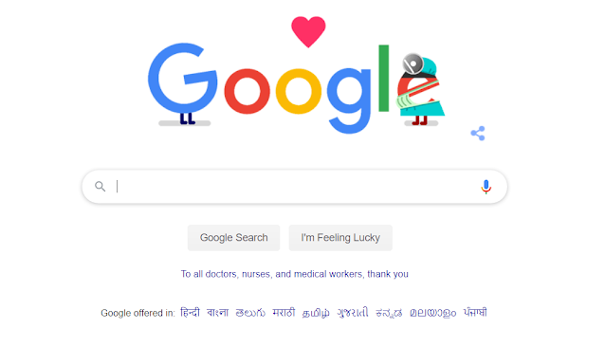Open Google in Tamil
This screenshot has width=605, height=364.
[316, 313]
